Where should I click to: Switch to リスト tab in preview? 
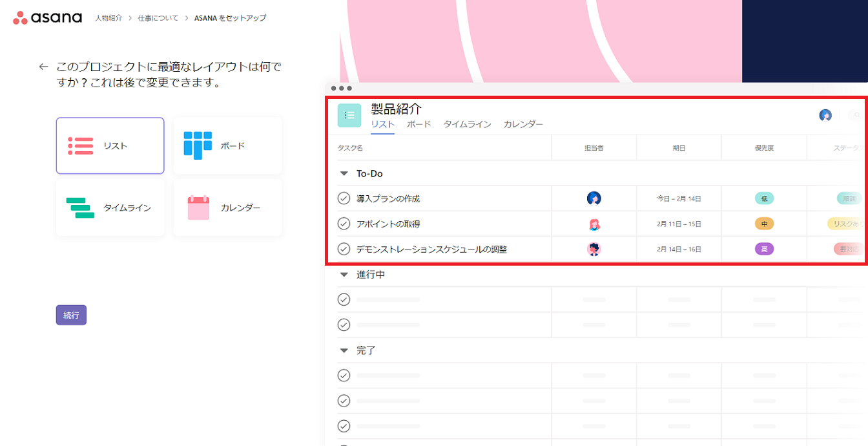(382, 124)
